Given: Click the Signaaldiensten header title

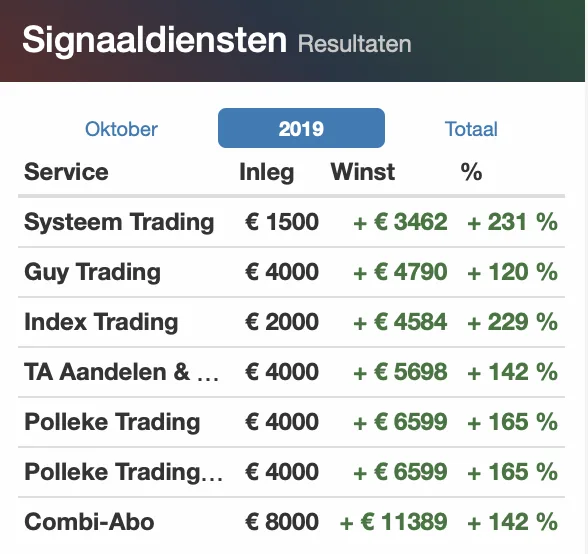Looking at the screenshot, I should [154, 41].
